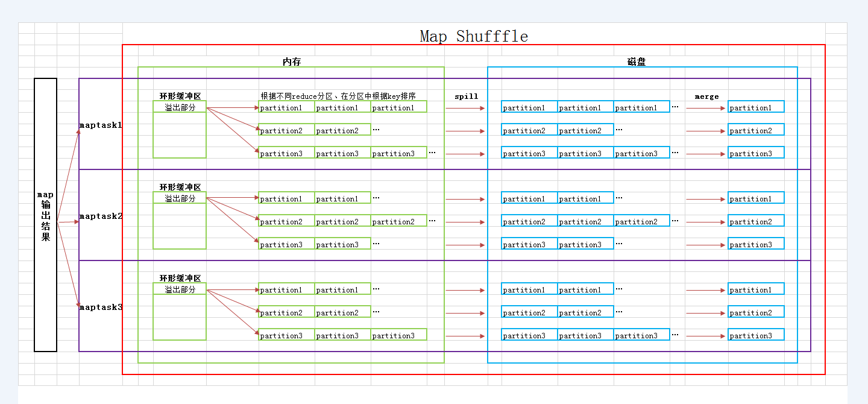The image size is (868, 404).
Task: Click maptask3's merged "partition3" cell under merge
Action: pyautogui.click(x=756, y=335)
